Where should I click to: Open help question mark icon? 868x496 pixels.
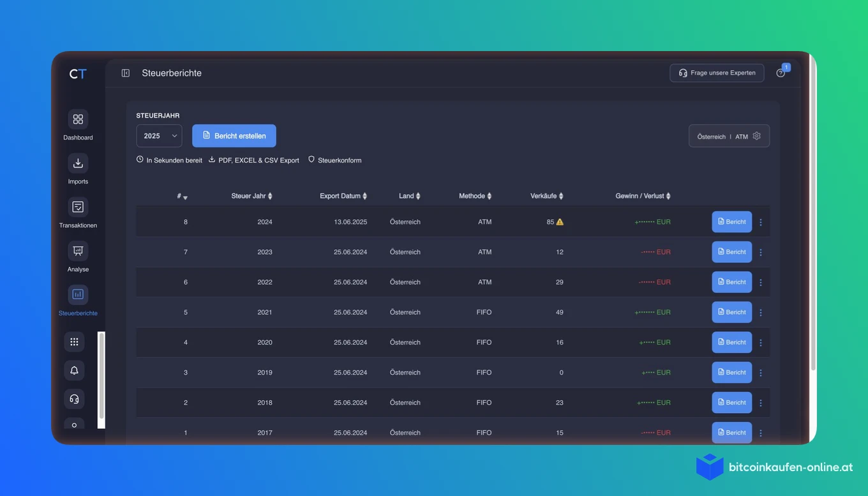pyautogui.click(x=781, y=73)
